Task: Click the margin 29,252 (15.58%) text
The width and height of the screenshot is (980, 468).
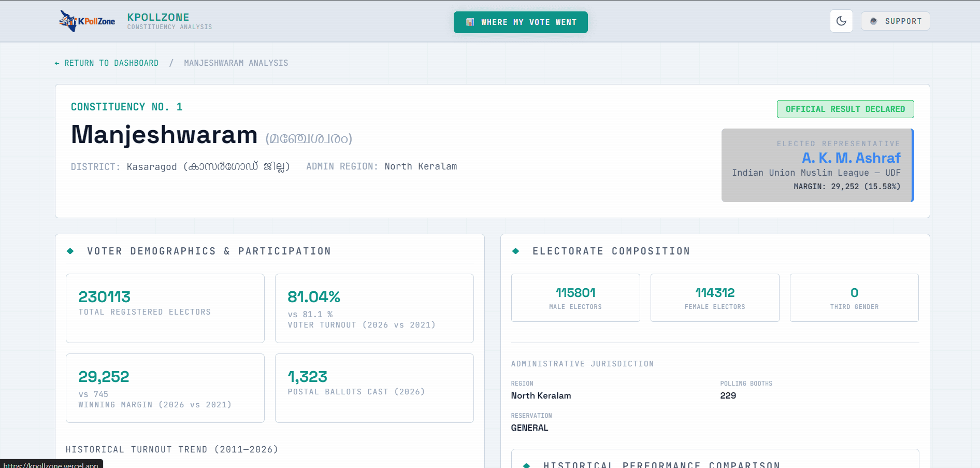Action: click(847, 187)
